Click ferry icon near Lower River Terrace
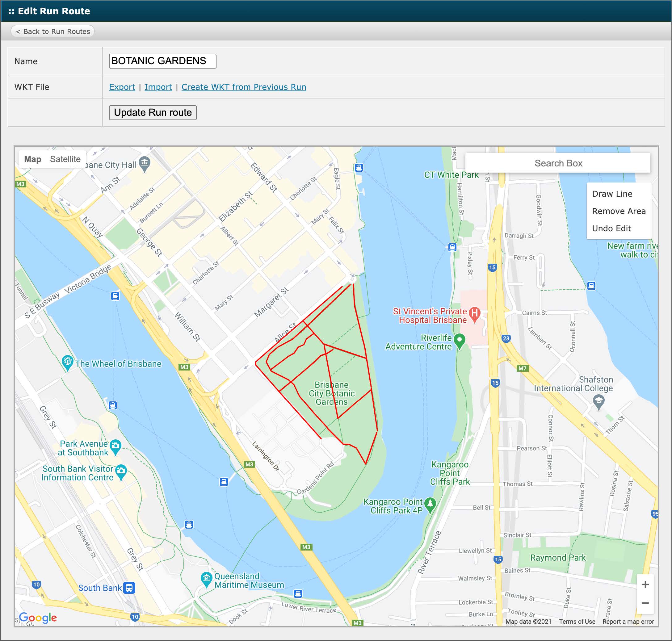The image size is (672, 641). (x=298, y=593)
